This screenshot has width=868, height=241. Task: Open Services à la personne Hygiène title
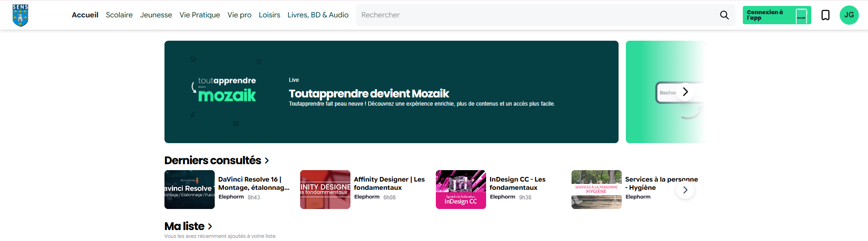[662, 183]
